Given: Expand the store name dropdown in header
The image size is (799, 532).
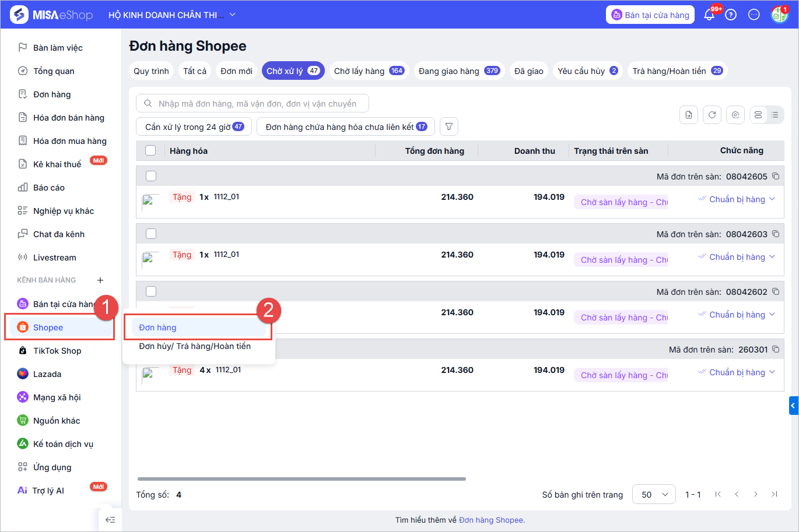Looking at the screenshot, I should (x=233, y=15).
